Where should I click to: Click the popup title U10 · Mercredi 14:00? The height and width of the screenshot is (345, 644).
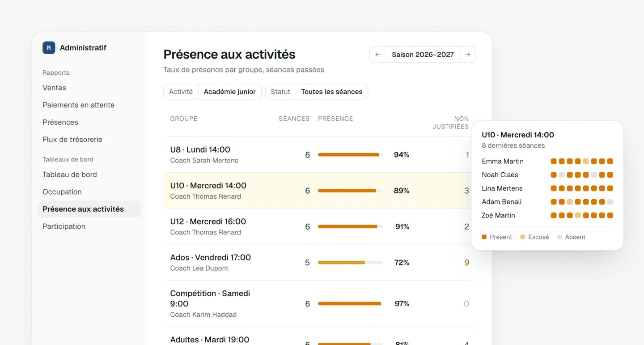[518, 135]
